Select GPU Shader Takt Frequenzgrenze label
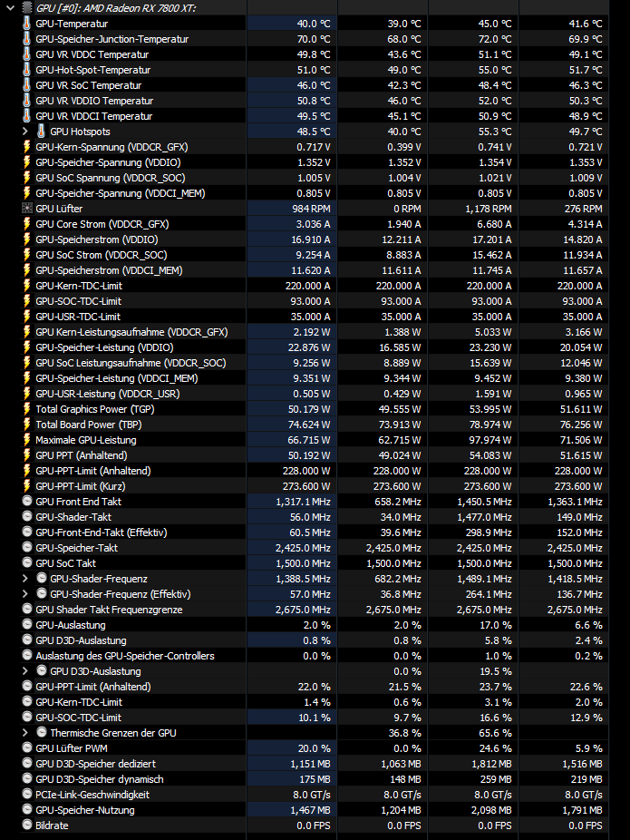The width and height of the screenshot is (630, 840). (109, 610)
